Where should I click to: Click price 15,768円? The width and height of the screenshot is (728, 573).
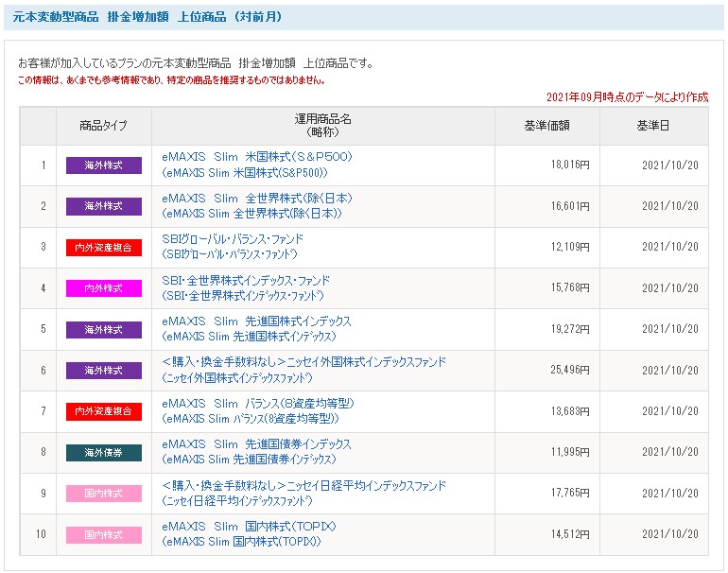point(570,287)
